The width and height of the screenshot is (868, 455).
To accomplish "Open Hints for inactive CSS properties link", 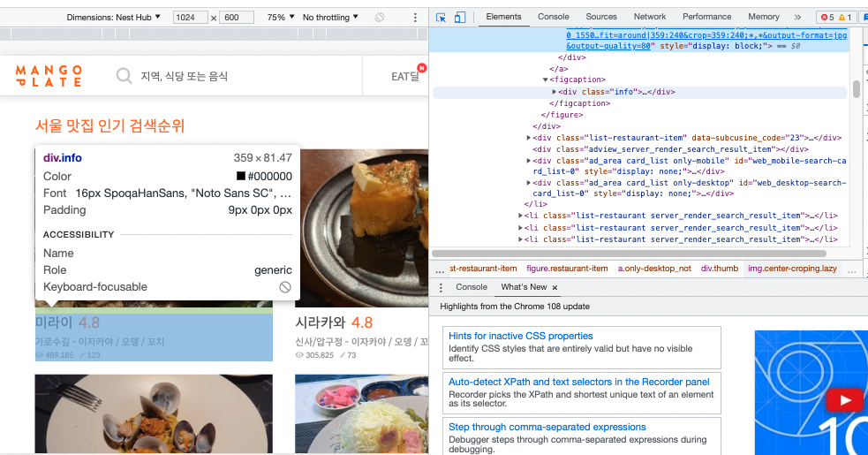I will pos(520,336).
